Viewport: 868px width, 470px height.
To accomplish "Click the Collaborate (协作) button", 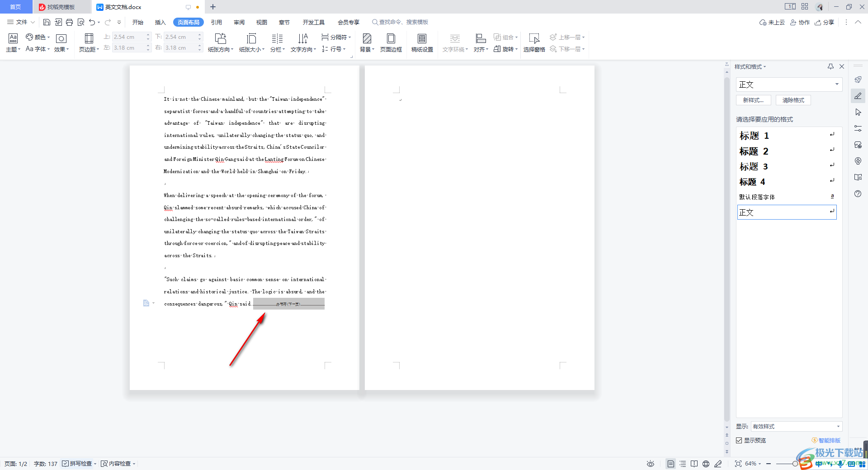I will [800, 22].
